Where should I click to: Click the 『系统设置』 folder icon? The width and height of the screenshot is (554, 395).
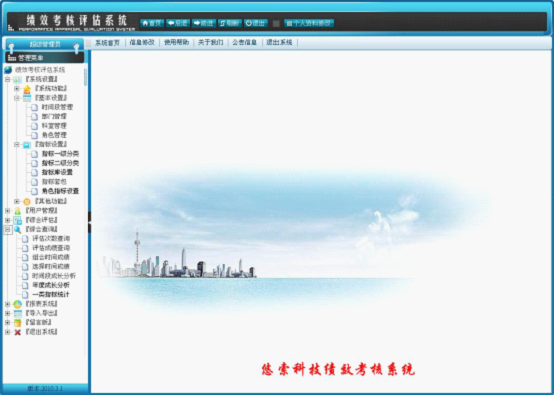pyautogui.click(x=17, y=79)
